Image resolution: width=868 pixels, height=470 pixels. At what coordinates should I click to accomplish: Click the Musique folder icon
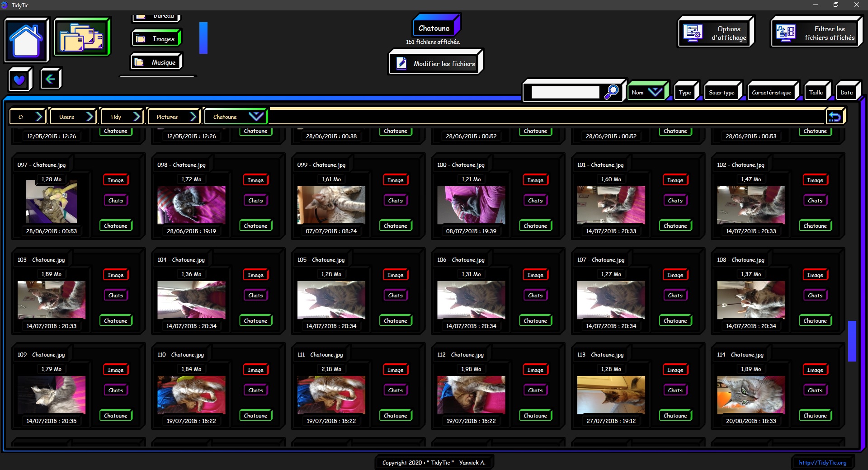tap(139, 62)
